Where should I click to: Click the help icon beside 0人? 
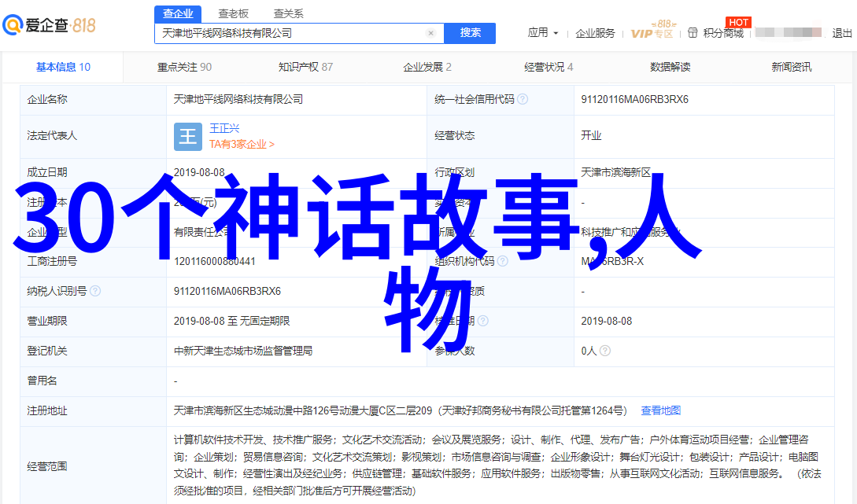[605, 351]
